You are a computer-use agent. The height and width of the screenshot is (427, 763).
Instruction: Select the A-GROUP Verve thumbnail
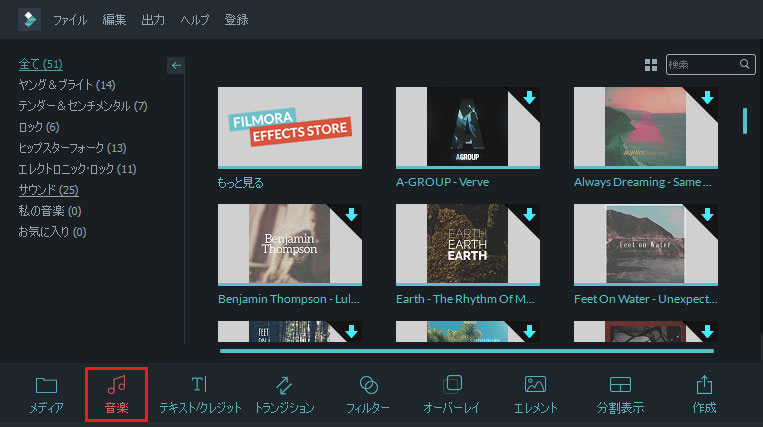click(468, 127)
